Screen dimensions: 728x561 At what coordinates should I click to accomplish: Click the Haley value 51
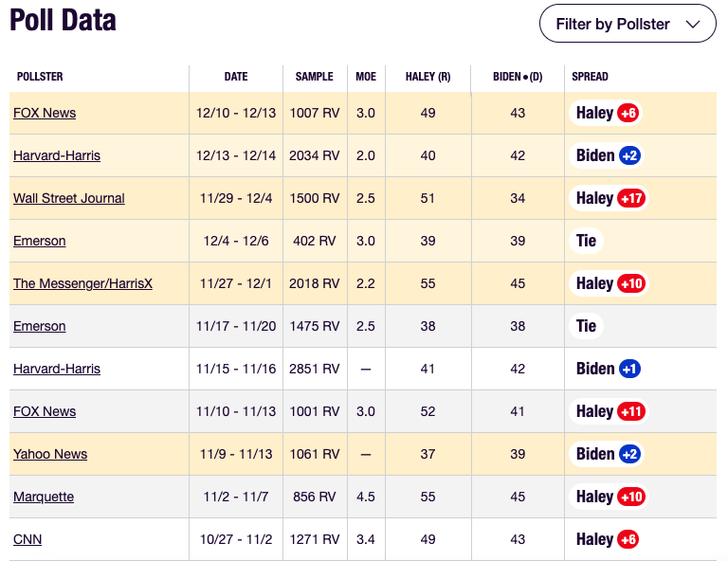point(428,198)
